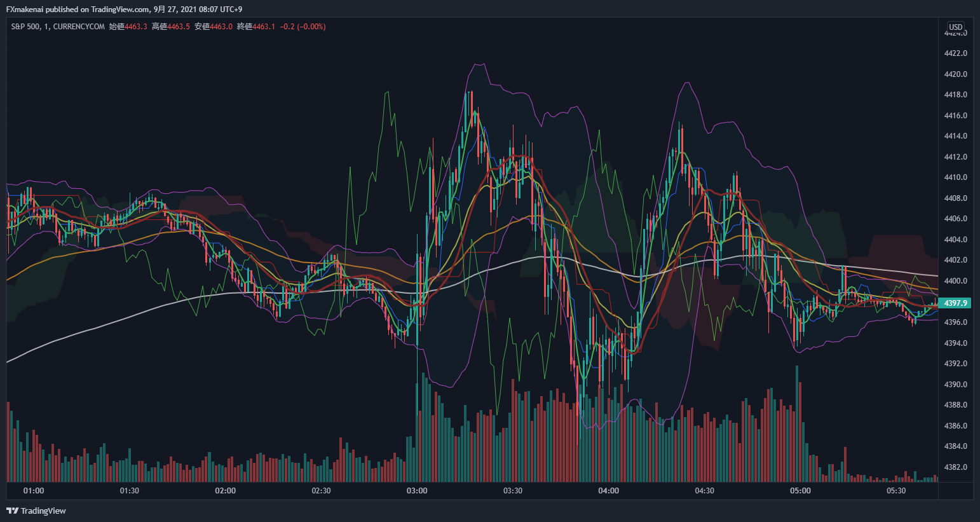Select the 03:00 time axis marker

tap(417, 491)
